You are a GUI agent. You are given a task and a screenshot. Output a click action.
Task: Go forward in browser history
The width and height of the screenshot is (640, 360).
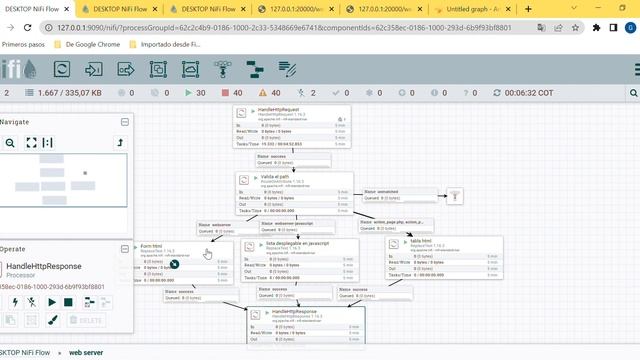[11, 27]
